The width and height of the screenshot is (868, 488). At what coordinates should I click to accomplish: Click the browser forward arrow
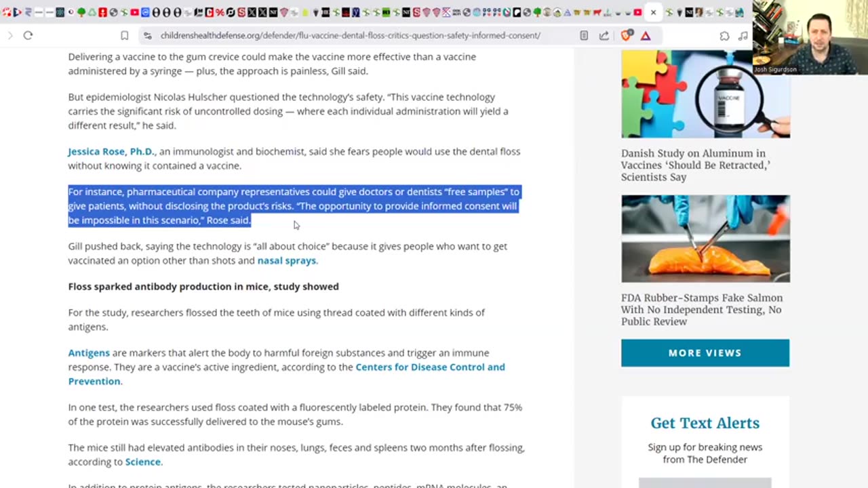pyautogui.click(x=9, y=35)
